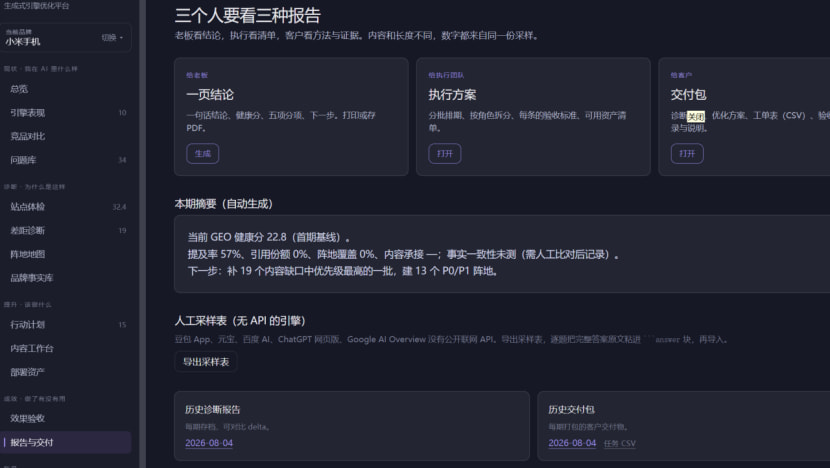
Task: Click the 人工采样表（无 API 的引擎）heading
Action: [240, 321]
